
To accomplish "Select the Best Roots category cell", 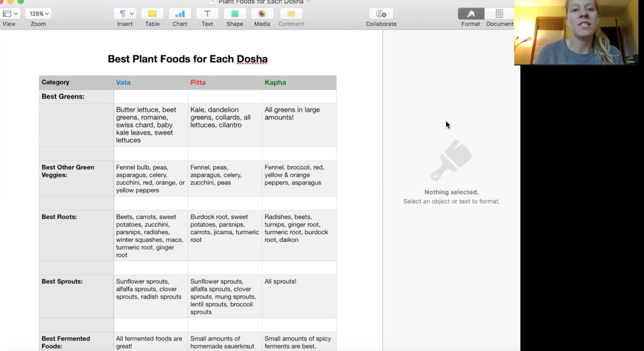I will point(76,235).
